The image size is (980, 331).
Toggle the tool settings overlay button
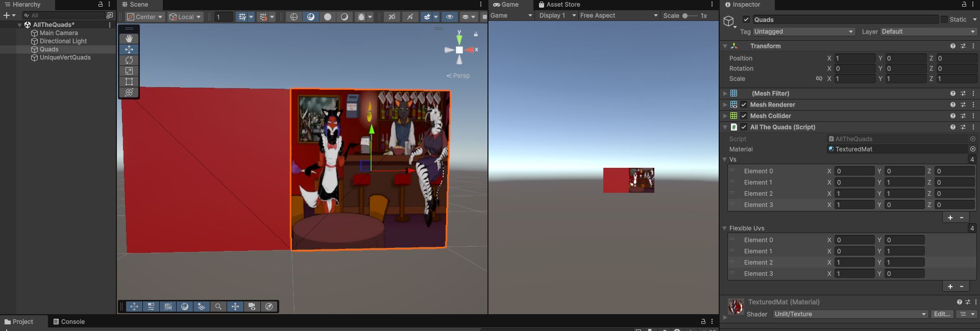pyautogui.click(x=151, y=307)
